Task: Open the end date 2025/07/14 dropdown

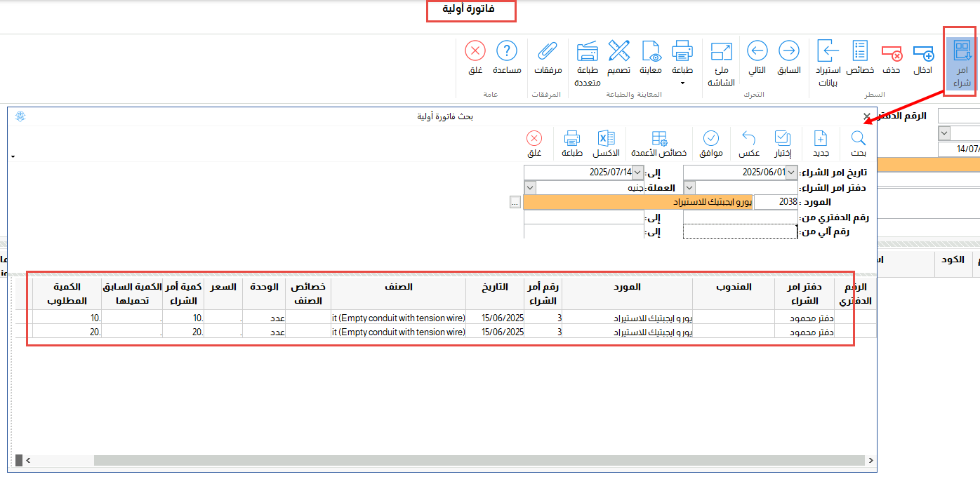Action: (x=637, y=173)
